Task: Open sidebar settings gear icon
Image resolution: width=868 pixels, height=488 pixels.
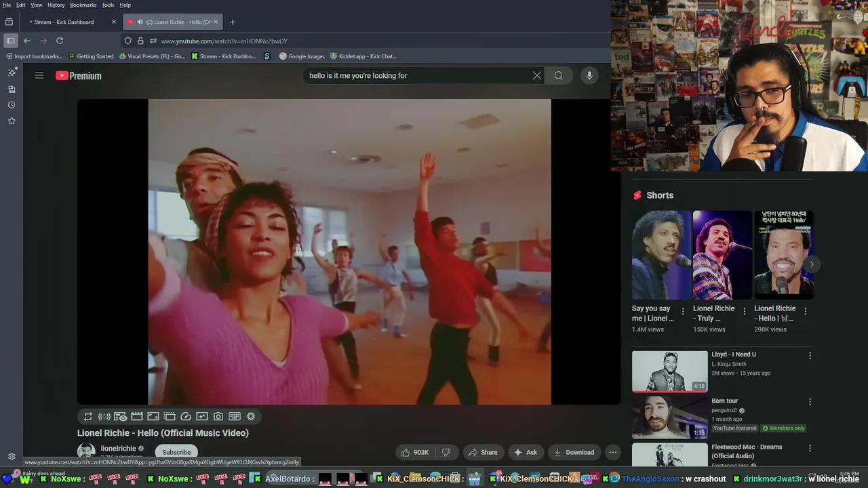Action: (x=12, y=457)
